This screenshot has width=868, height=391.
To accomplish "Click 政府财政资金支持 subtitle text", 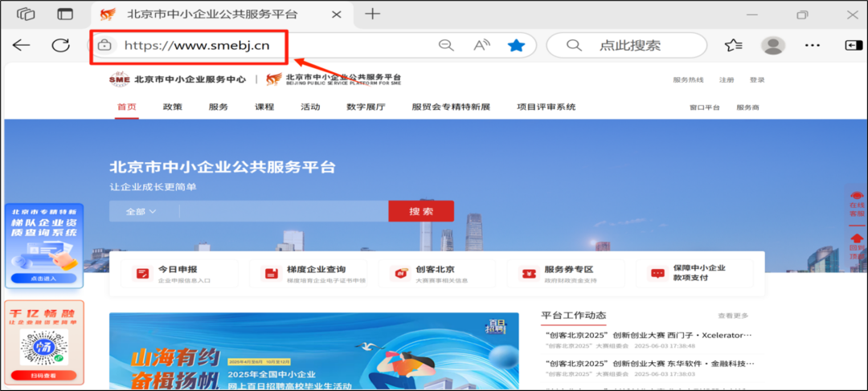I will coord(571,281).
